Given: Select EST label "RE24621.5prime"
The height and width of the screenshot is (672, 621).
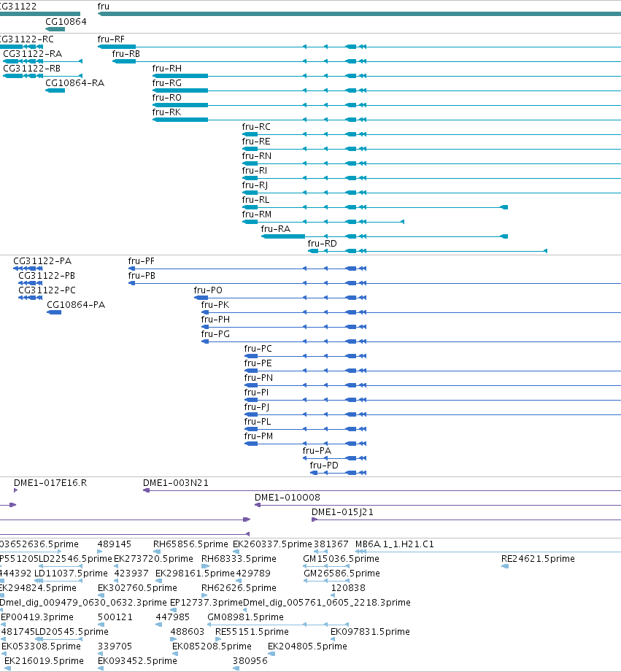Looking at the screenshot, I should pyautogui.click(x=538, y=558).
